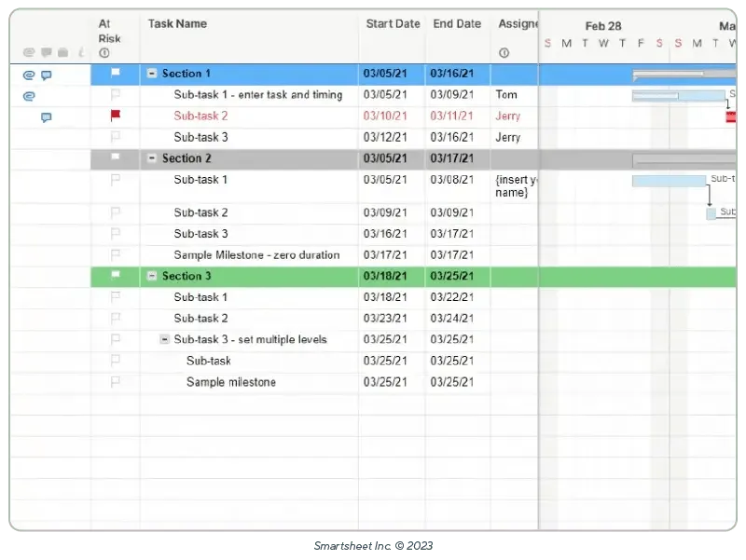Open attachments on the Section 1 row
The height and width of the screenshot is (560, 746).
tap(29, 75)
